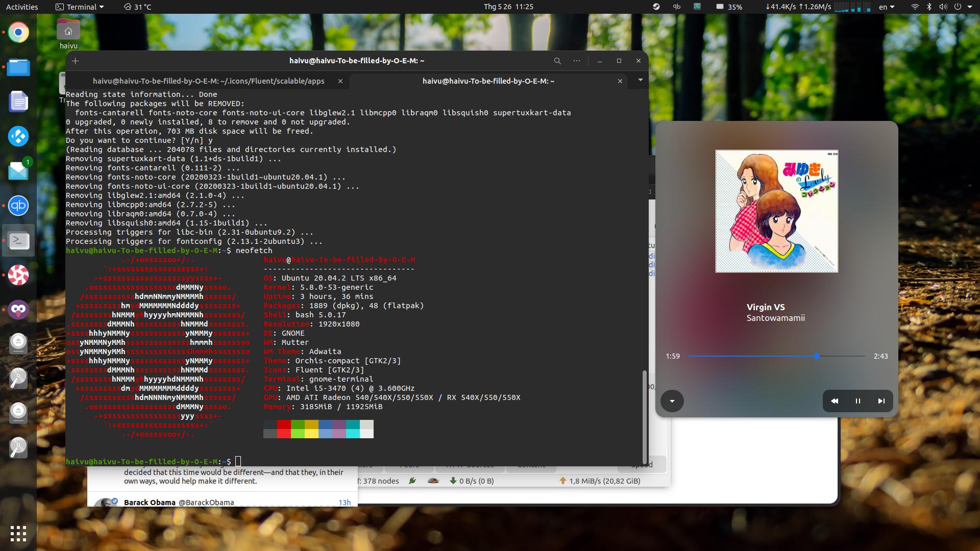Switch to the ~/.icons/Fluent/scalable/apps terminal tab
The image size is (980, 551).
(x=208, y=81)
